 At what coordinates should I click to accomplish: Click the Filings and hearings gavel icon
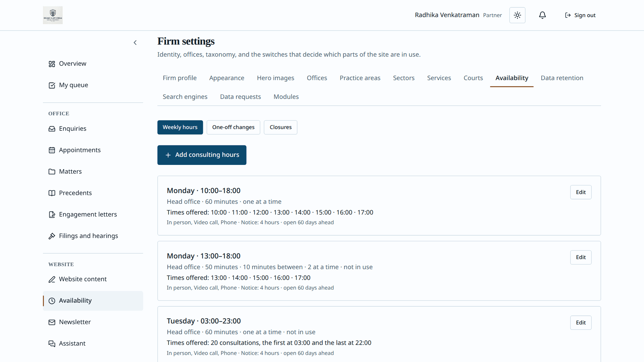coord(52,236)
